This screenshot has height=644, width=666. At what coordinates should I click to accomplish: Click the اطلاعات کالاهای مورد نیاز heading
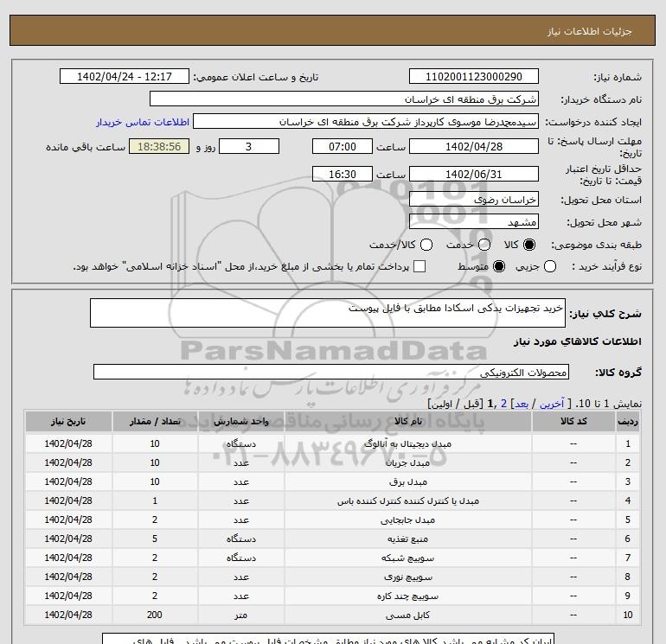578,341
